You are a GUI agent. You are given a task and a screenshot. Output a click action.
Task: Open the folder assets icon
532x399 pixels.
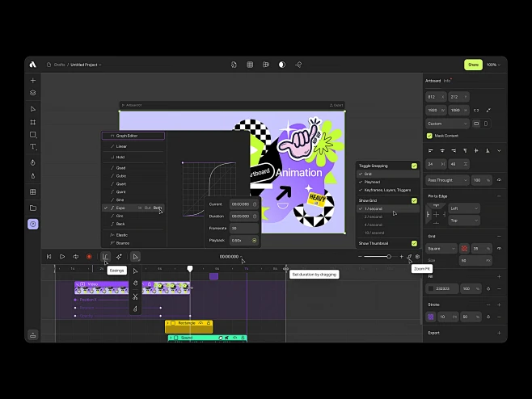pyautogui.click(x=33, y=208)
